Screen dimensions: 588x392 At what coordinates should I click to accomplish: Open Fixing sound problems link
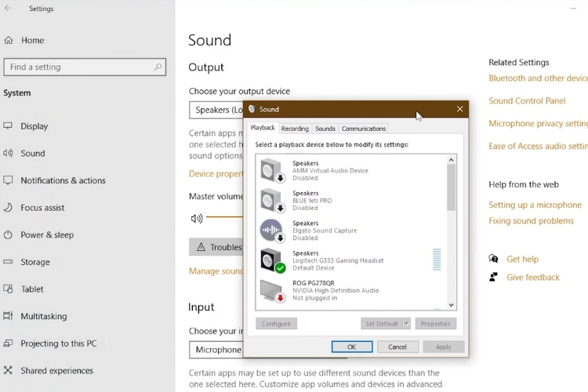pos(531,220)
